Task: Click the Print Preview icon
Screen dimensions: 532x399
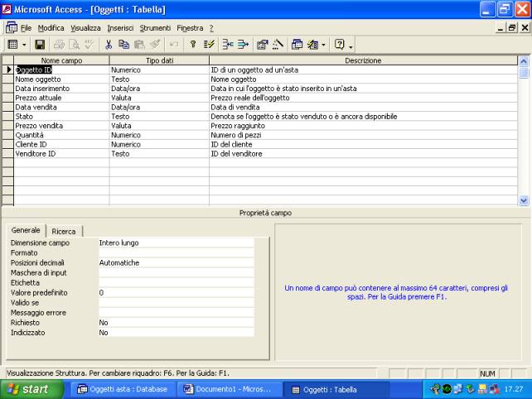Action: [75, 45]
